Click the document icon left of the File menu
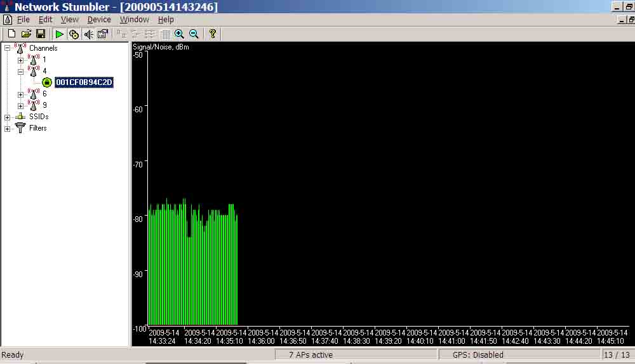The image size is (635, 364). 7,20
